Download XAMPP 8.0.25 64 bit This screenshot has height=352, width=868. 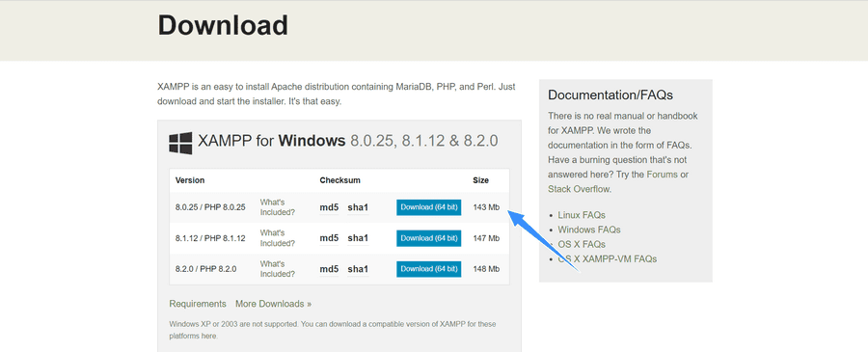coord(429,207)
